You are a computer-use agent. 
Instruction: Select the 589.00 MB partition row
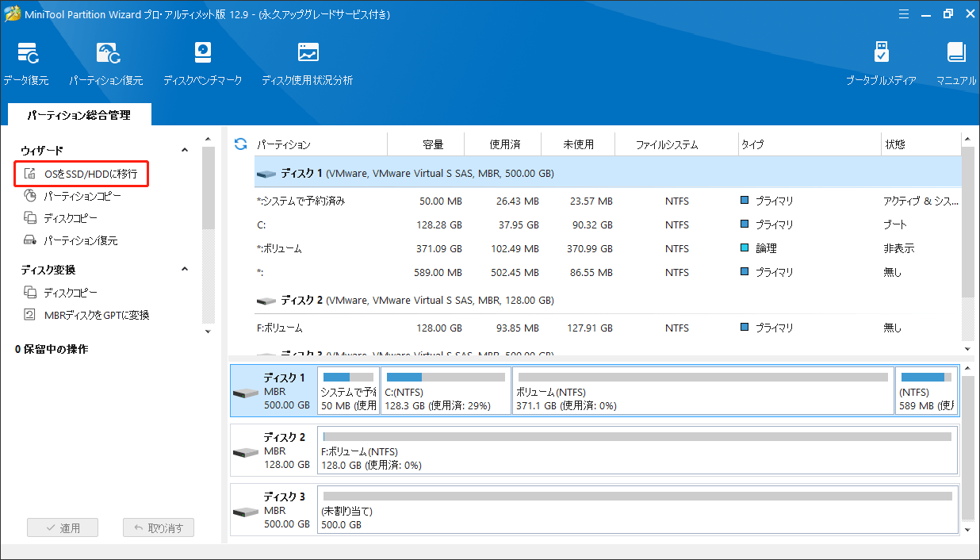click(607, 273)
